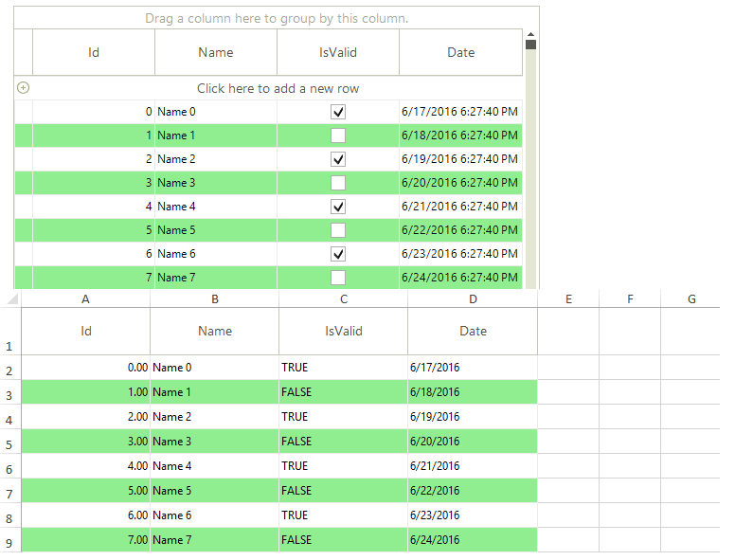This screenshot has height=560, width=753.
Task: Toggle the IsValid checkbox in the Name 4 row
Action: (x=338, y=207)
